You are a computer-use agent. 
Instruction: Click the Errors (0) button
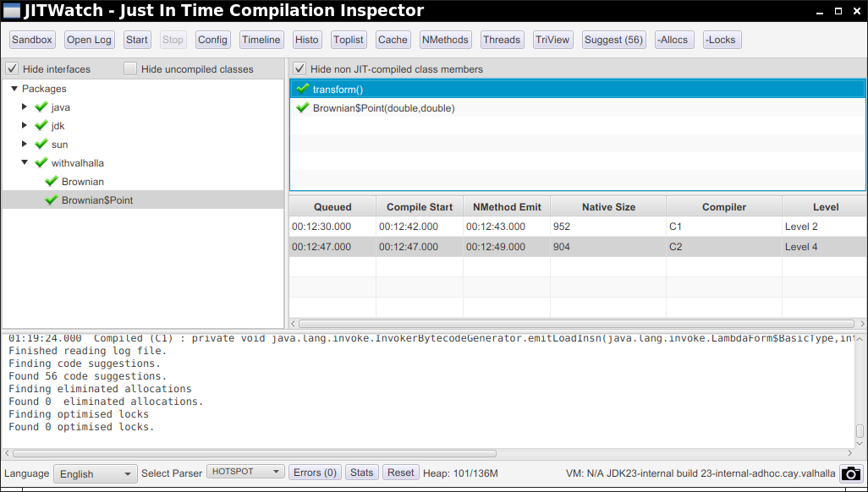(315, 473)
